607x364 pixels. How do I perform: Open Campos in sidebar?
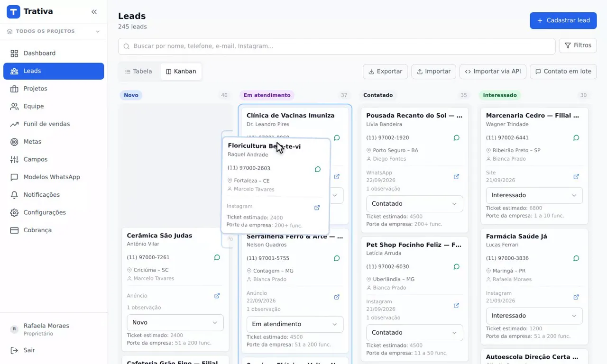point(54,159)
